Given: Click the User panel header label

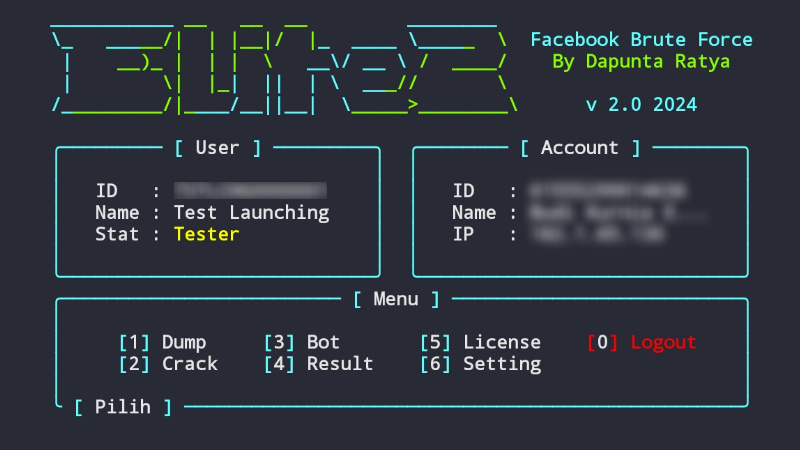Looking at the screenshot, I should pos(217,148).
